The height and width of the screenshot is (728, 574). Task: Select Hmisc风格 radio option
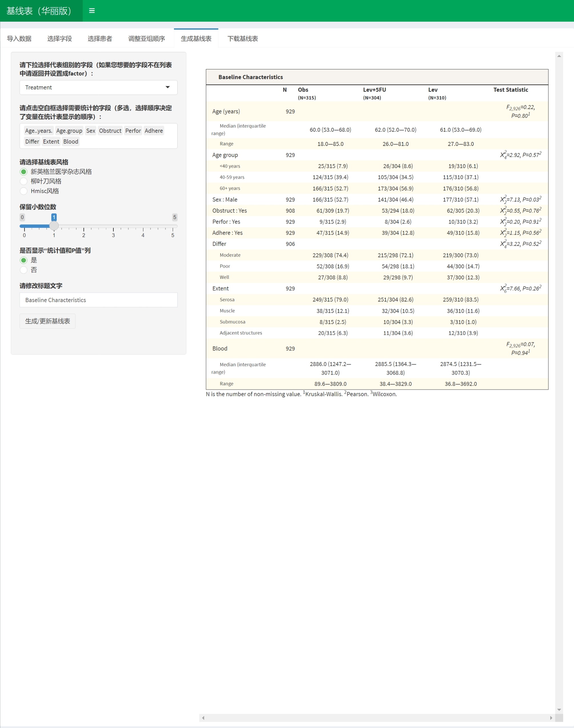(23, 191)
